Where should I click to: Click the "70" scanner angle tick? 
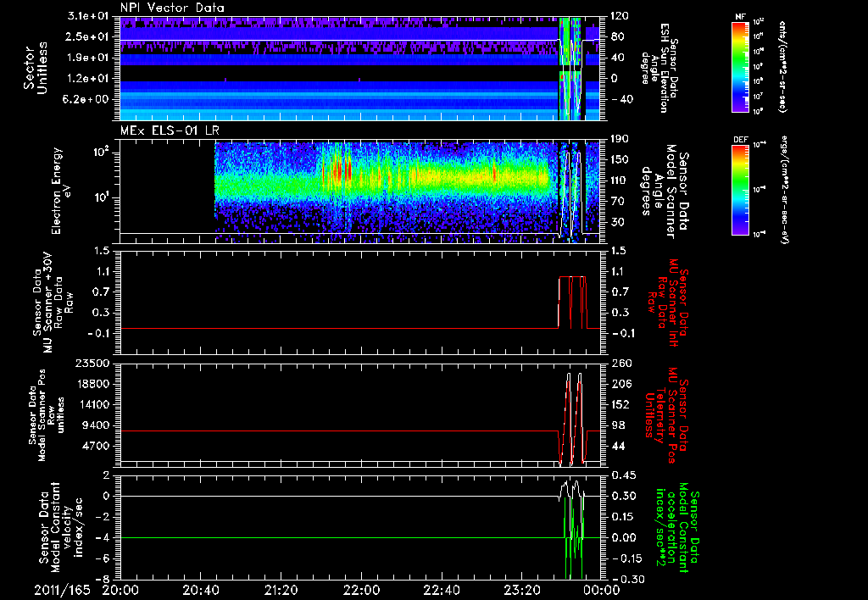(x=618, y=201)
